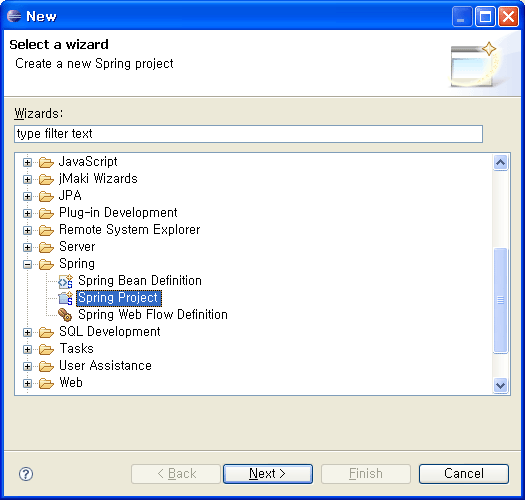Expand the Web category
The image size is (525, 500).
point(27,383)
